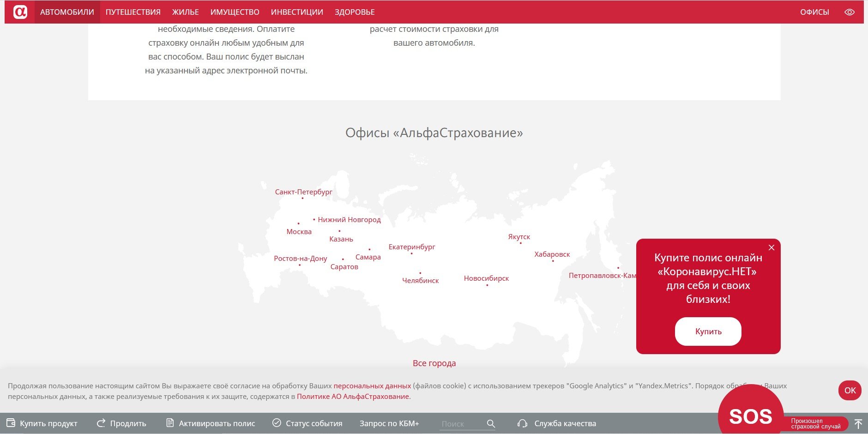
Task: Open the ЗДОРОВЬЕ menu
Action: (355, 12)
